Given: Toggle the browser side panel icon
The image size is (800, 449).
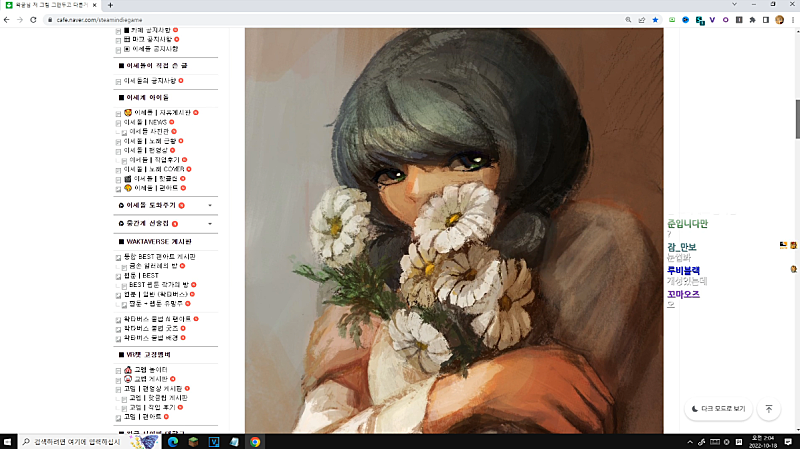Looking at the screenshot, I should [x=766, y=20].
